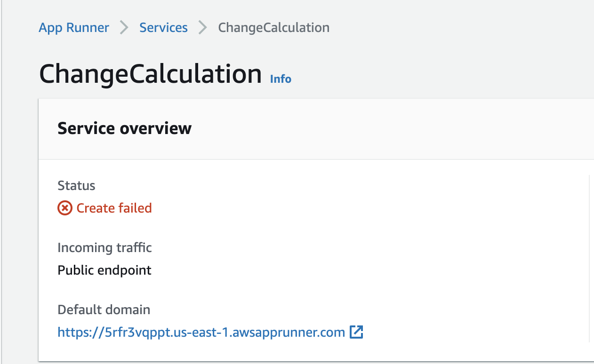Click the ChangeCalculation page title heading
This screenshot has width=594, height=364.
click(x=150, y=74)
